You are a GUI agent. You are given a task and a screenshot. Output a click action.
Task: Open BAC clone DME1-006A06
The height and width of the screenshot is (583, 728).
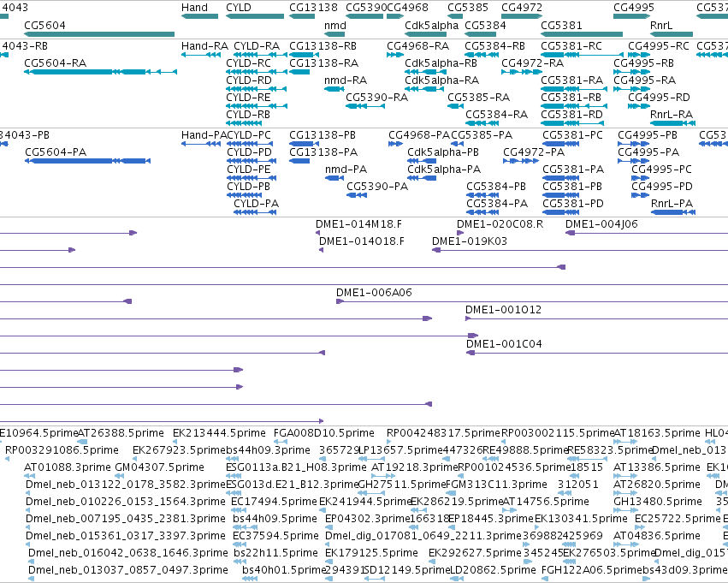374,293
